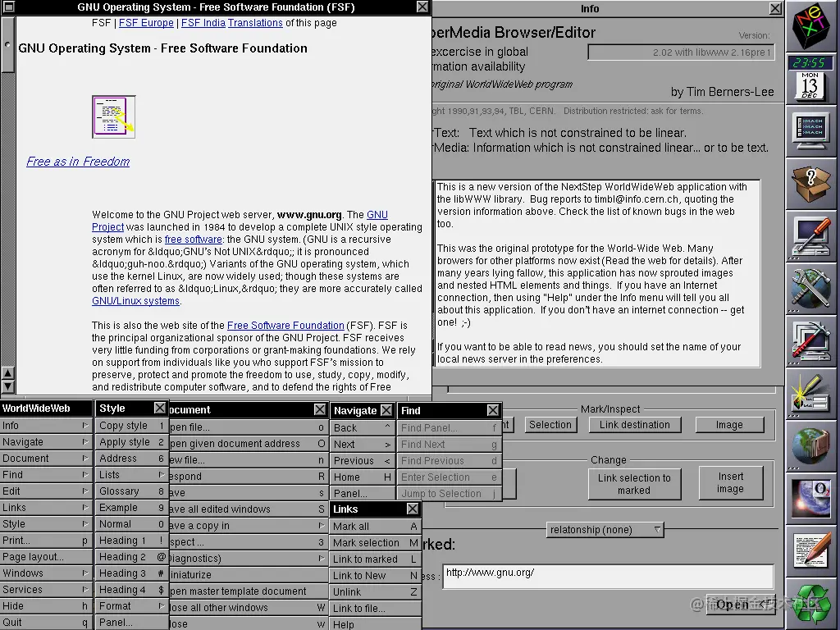Click the Earth globe dock icon
Viewport: 840px width, 630px height.
point(811,447)
